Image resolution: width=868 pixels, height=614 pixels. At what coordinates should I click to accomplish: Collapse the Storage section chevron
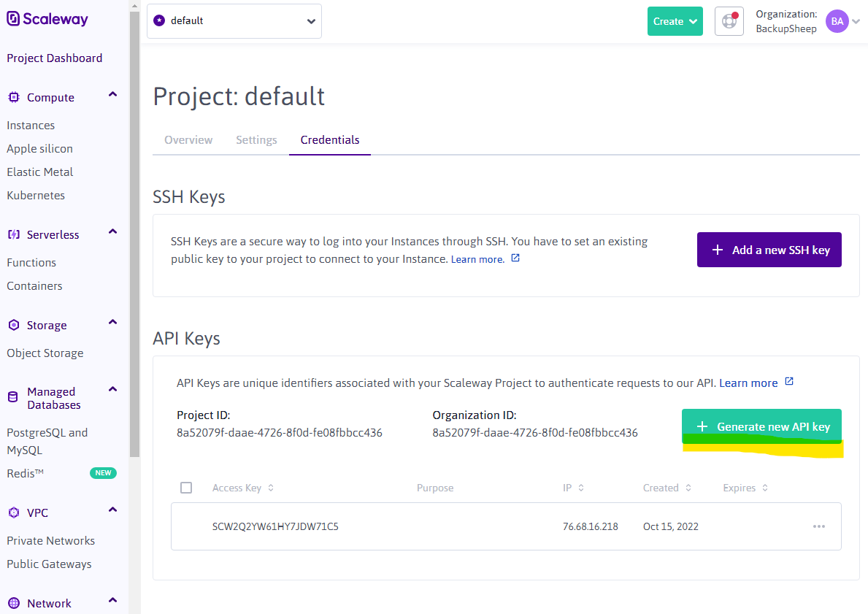coord(112,322)
